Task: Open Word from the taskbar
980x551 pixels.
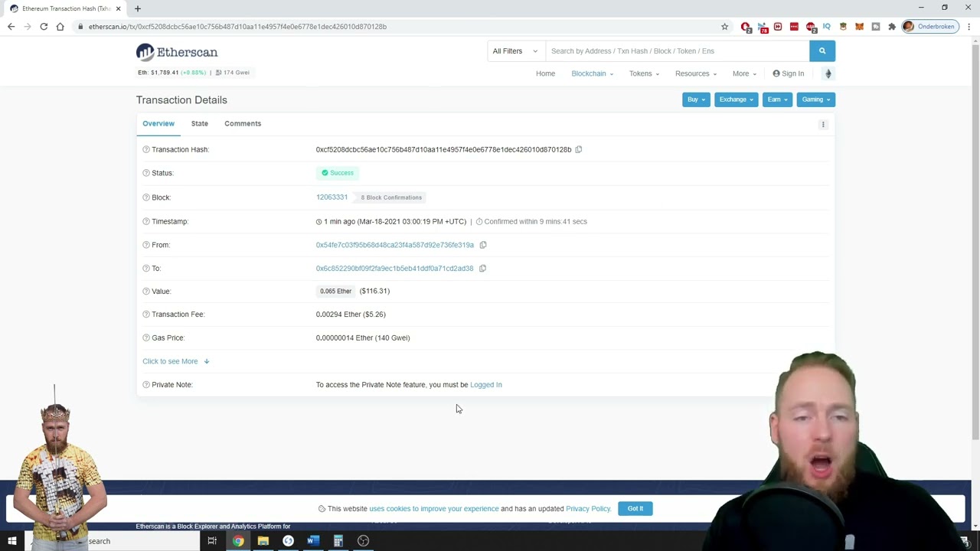Action: 312,541
